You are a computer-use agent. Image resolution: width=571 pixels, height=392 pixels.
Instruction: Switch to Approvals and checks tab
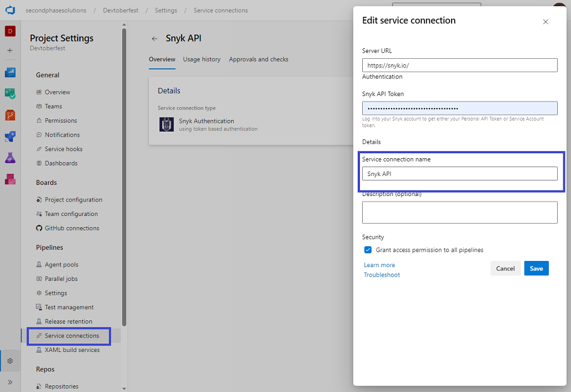coord(258,59)
